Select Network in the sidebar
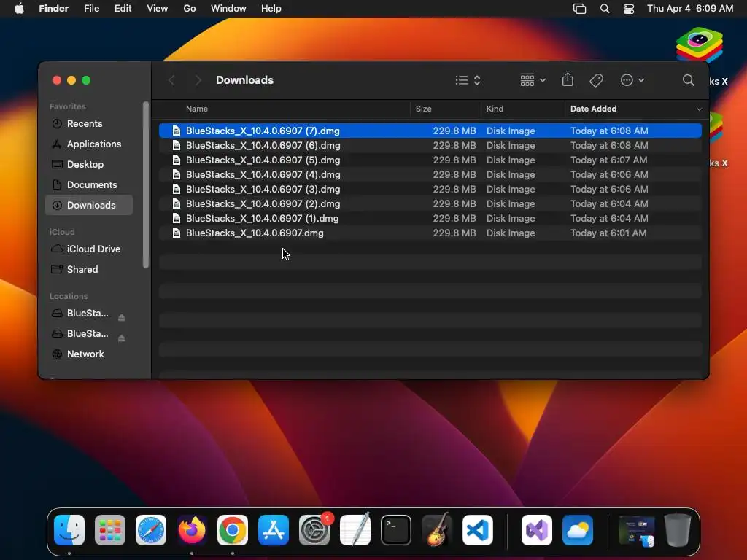 click(88, 354)
